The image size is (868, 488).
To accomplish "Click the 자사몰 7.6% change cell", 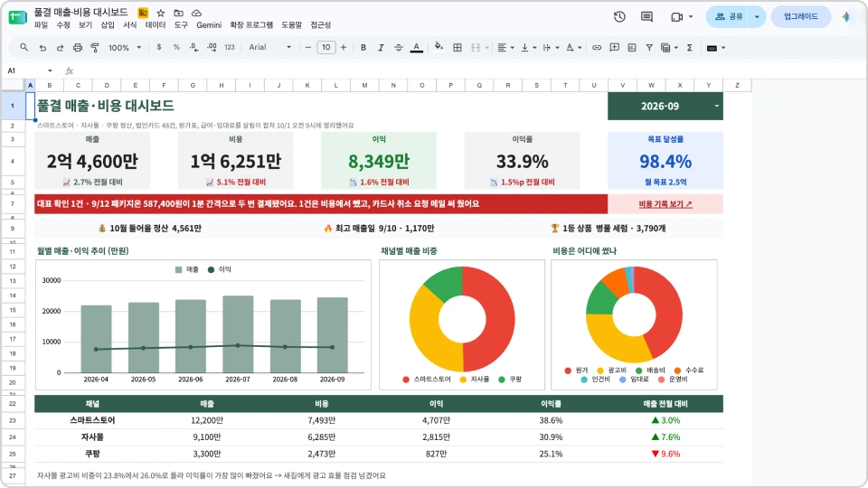I will pyautogui.click(x=665, y=437).
